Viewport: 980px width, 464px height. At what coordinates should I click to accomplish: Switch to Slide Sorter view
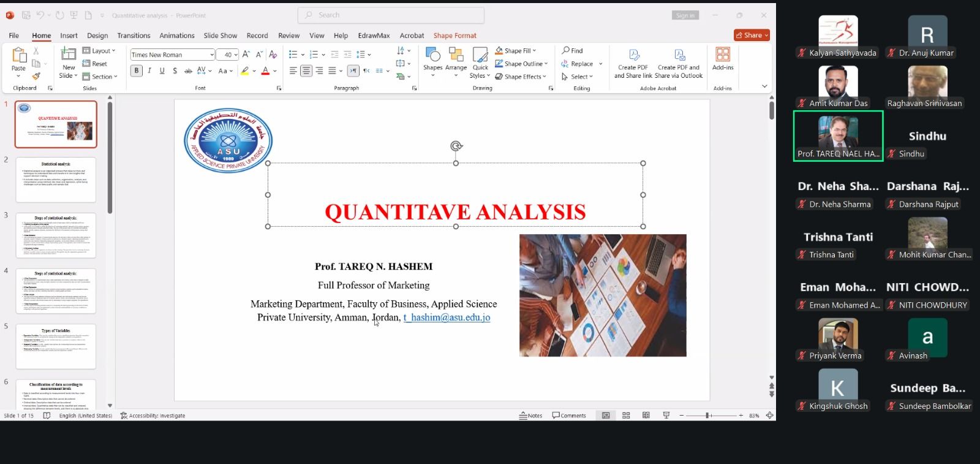click(x=626, y=416)
